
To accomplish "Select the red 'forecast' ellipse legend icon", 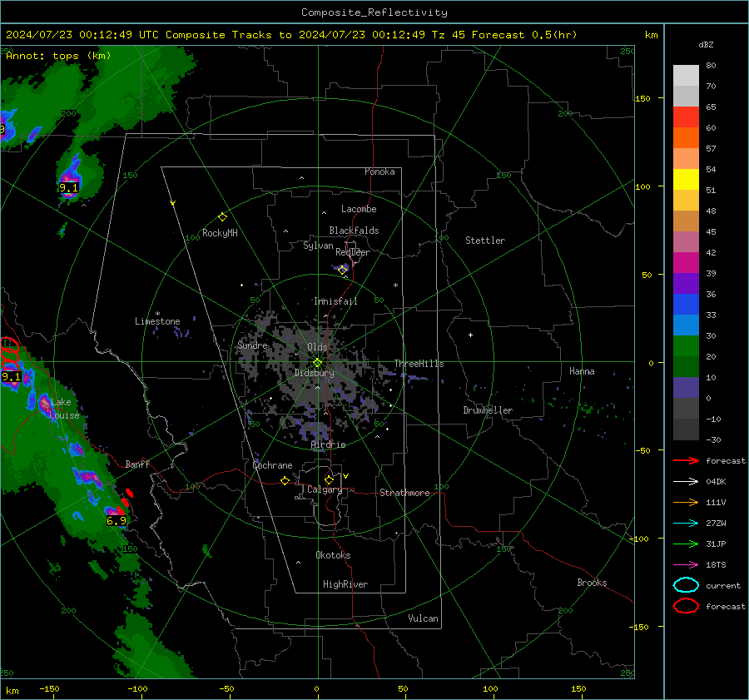I will tap(686, 606).
